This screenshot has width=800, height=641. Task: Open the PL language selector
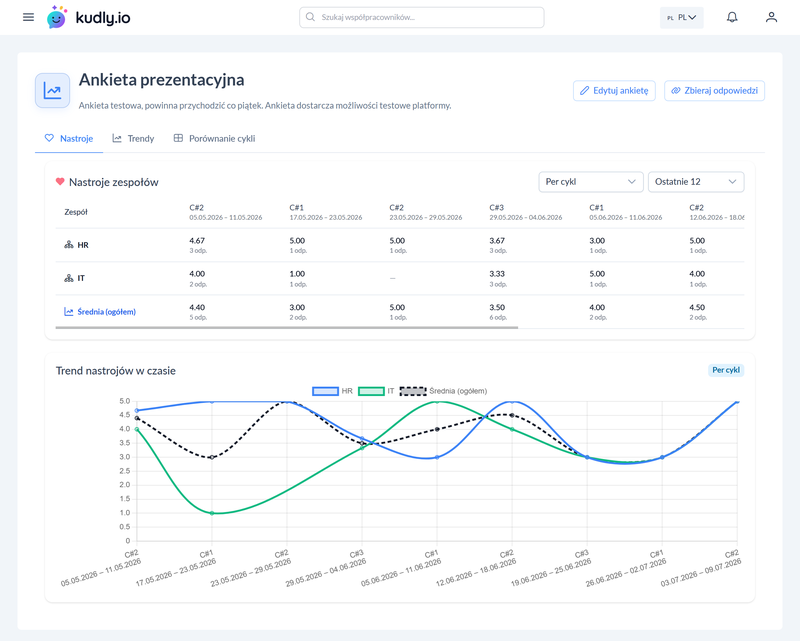[x=682, y=17]
